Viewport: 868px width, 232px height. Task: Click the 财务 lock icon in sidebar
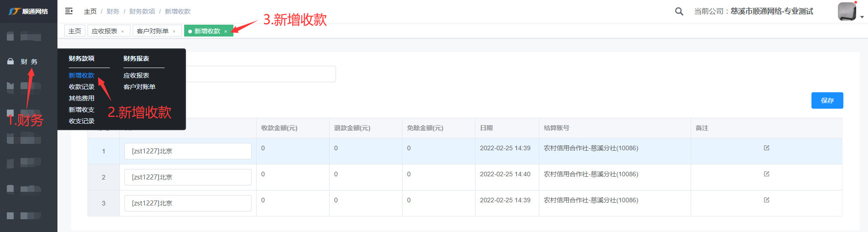(10, 61)
